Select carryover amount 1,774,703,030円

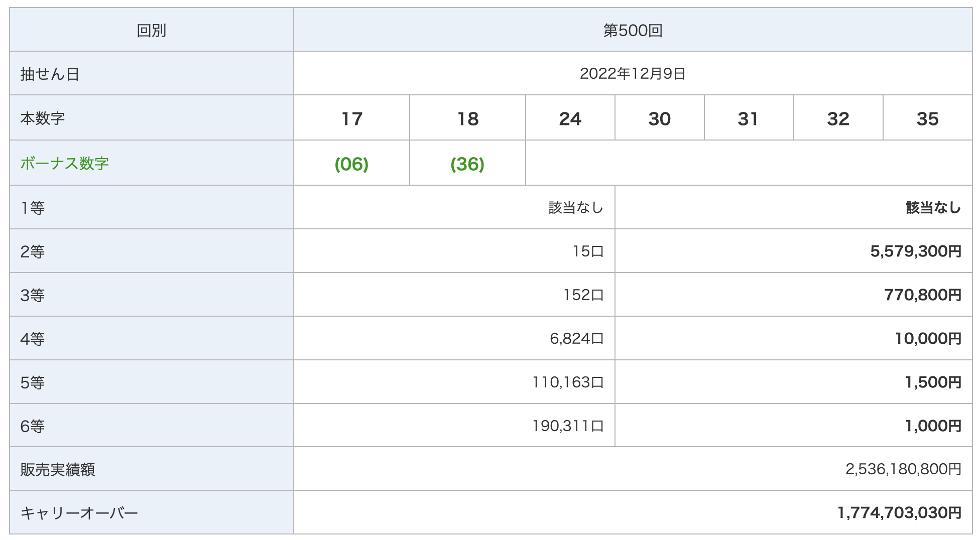(899, 512)
